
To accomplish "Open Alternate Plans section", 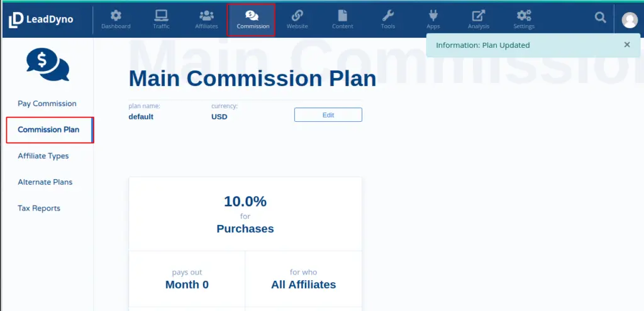I will click(x=45, y=182).
